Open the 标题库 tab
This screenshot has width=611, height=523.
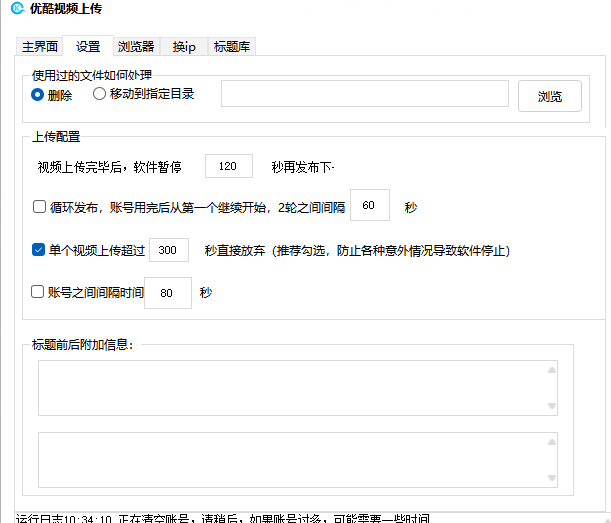(232, 47)
